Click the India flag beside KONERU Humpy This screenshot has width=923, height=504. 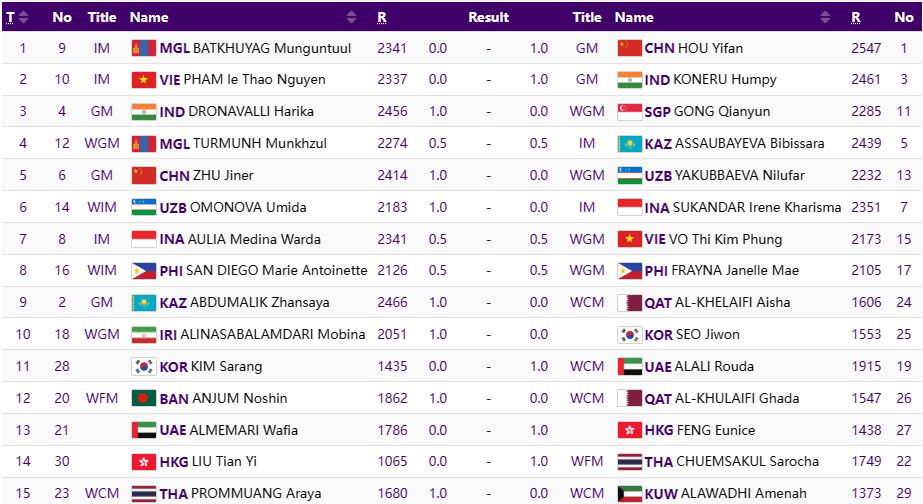tap(629, 80)
